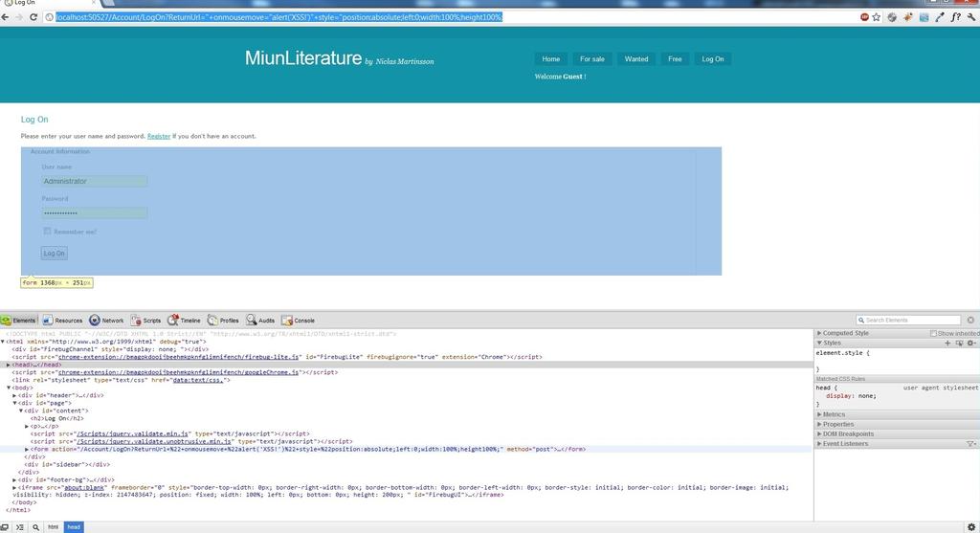Switch to the Network panel

(x=106, y=321)
